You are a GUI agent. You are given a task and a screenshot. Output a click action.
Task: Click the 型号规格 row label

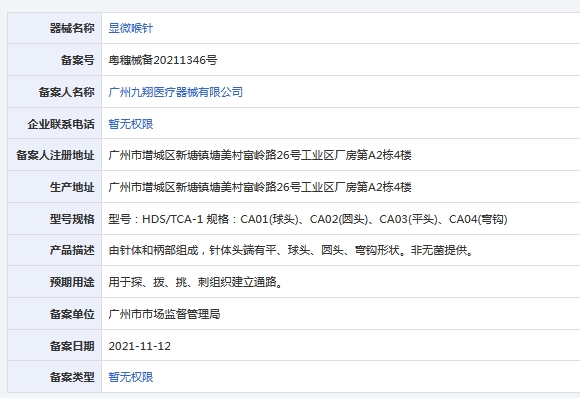72,219
